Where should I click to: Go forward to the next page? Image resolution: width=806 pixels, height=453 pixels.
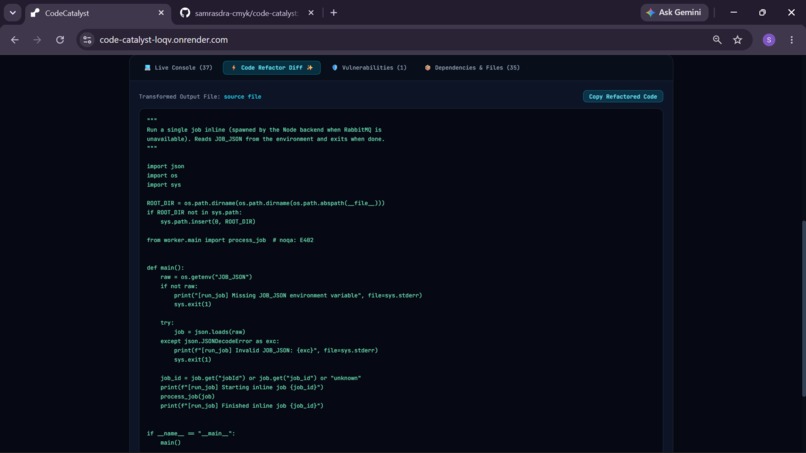(37, 40)
